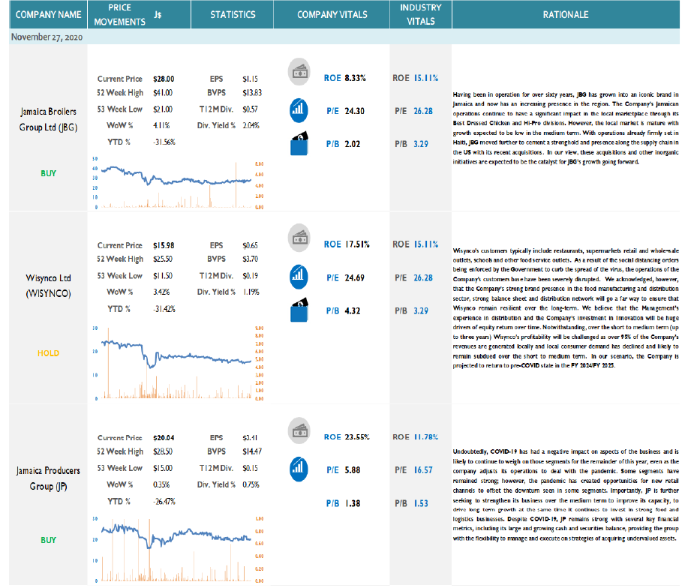Select the industry ROE value 11.78%
Viewport: 700px width, 588px height.
click(x=426, y=437)
